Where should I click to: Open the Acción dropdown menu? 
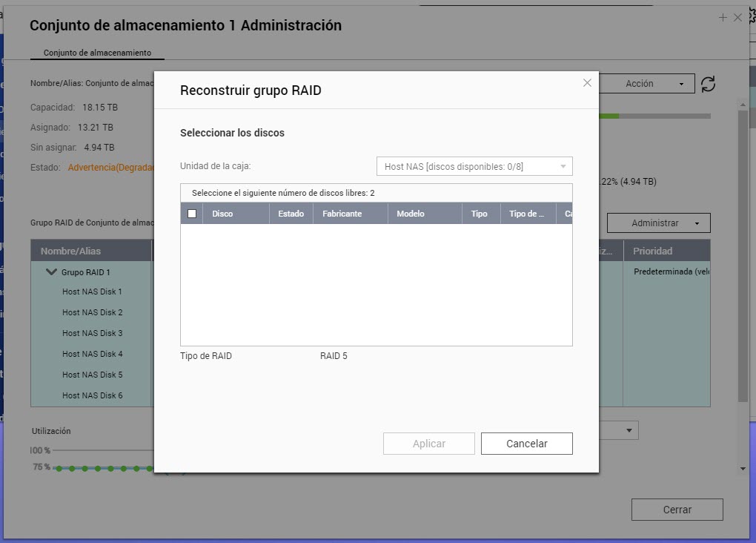(x=646, y=84)
